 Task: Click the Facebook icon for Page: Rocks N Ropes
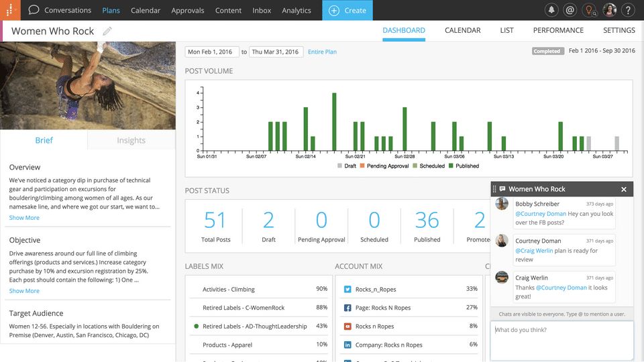pyautogui.click(x=347, y=308)
